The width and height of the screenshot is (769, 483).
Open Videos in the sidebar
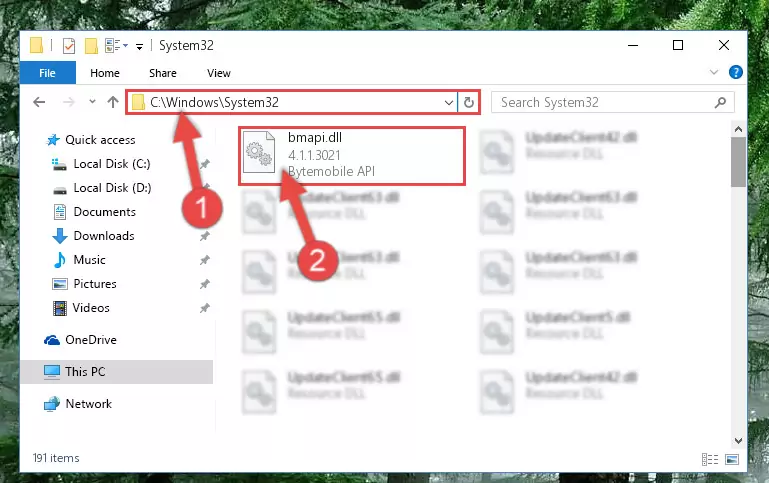coord(91,308)
